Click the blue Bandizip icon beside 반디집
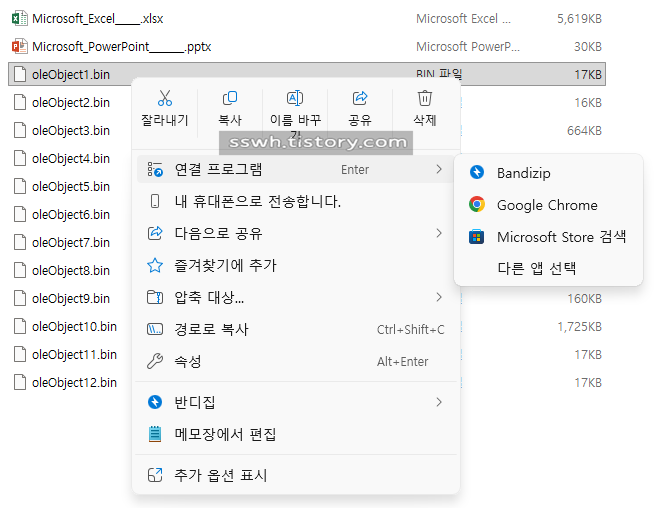This screenshot has width=660, height=509. point(155,402)
